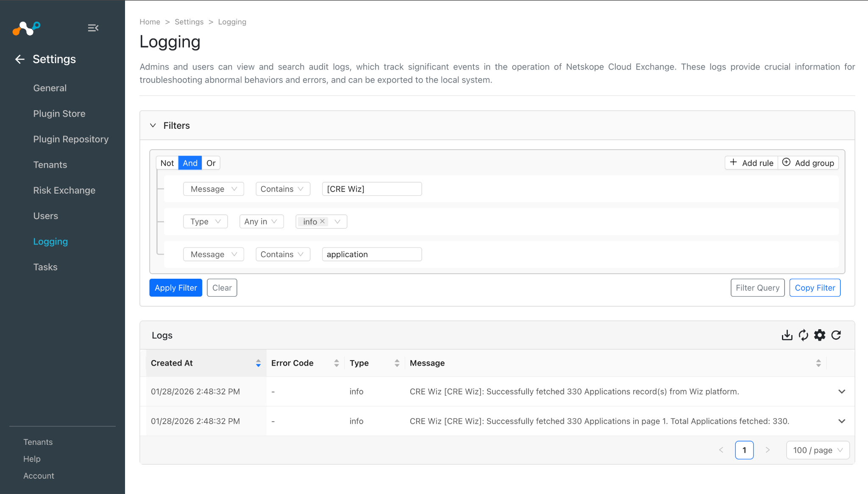Open Help link
868x494 pixels.
[x=32, y=459]
